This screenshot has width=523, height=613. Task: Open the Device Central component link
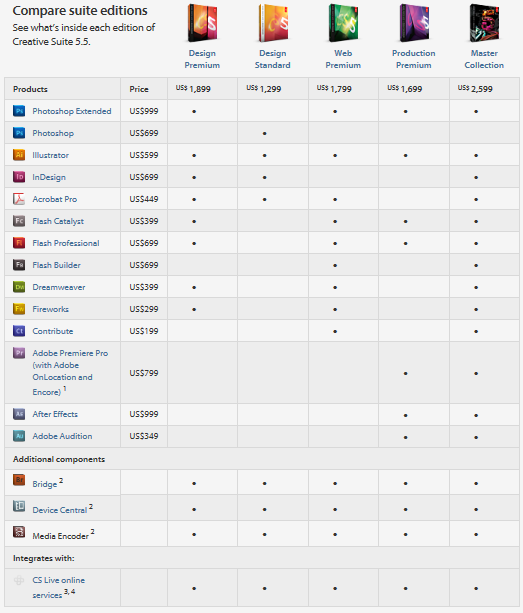[60, 510]
